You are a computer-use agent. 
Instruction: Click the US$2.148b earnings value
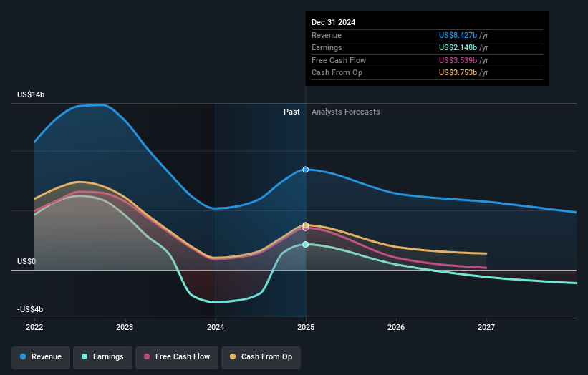pyautogui.click(x=458, y=47)
